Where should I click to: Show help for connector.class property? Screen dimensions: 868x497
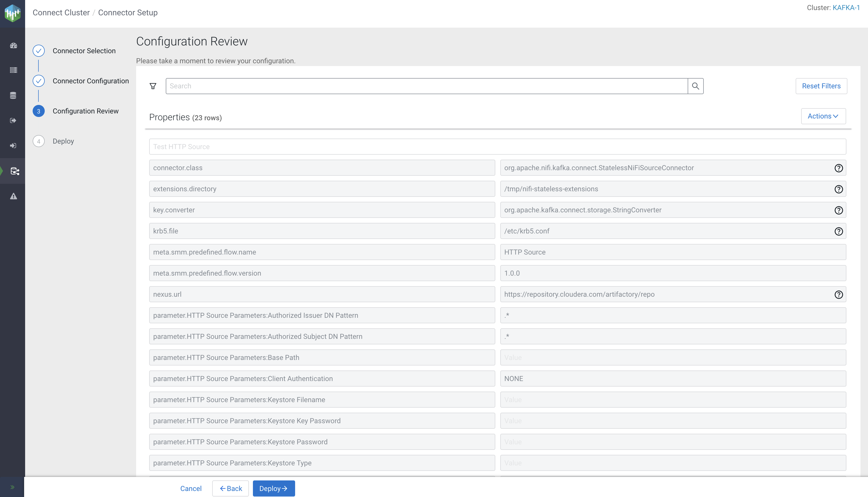coord(838,168)
